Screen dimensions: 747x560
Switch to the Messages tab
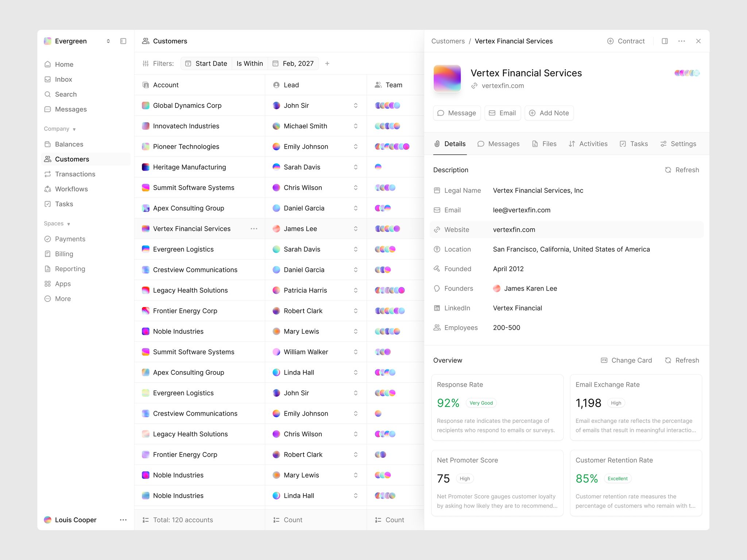[x=499, y=144]
